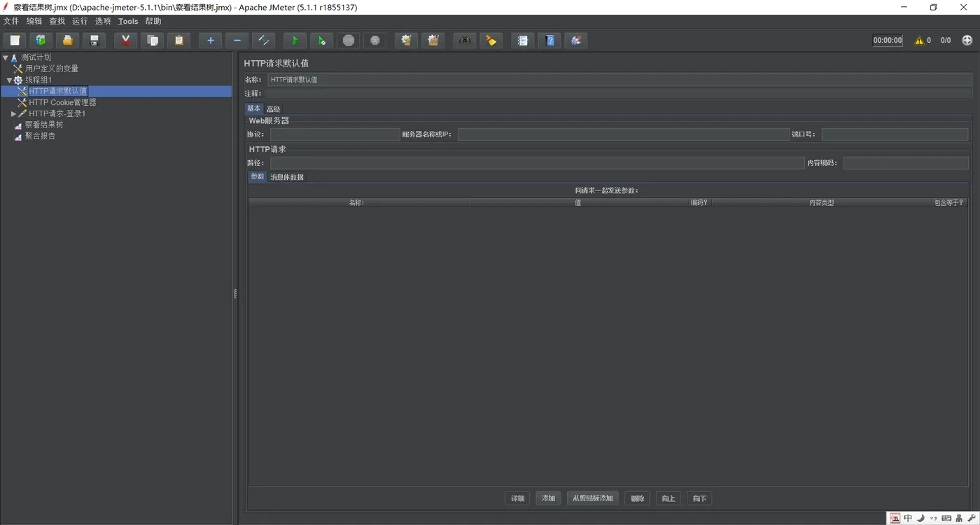Click the yellow warning triangle log icon
Image resolution: width=980 pixels, height=525 pixels.
[919, 41]
